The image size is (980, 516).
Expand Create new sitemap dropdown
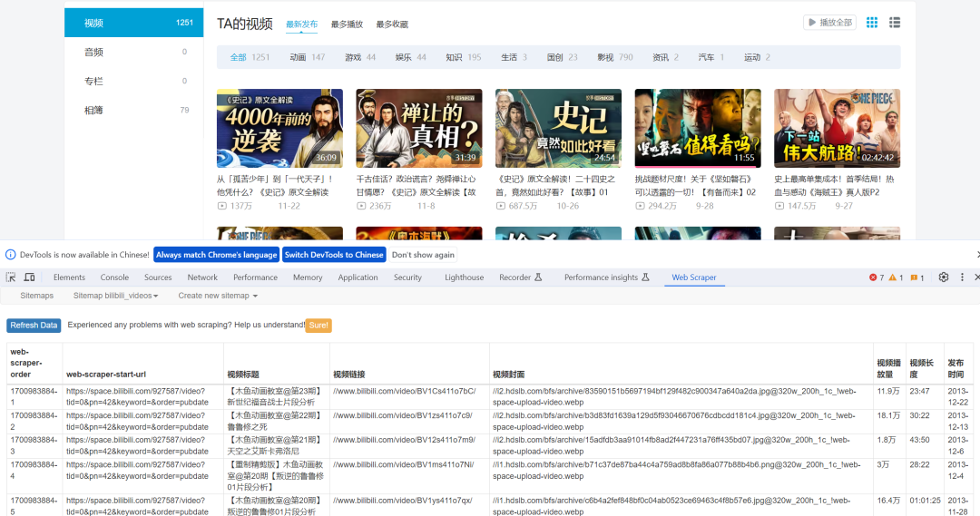point(218,296)
